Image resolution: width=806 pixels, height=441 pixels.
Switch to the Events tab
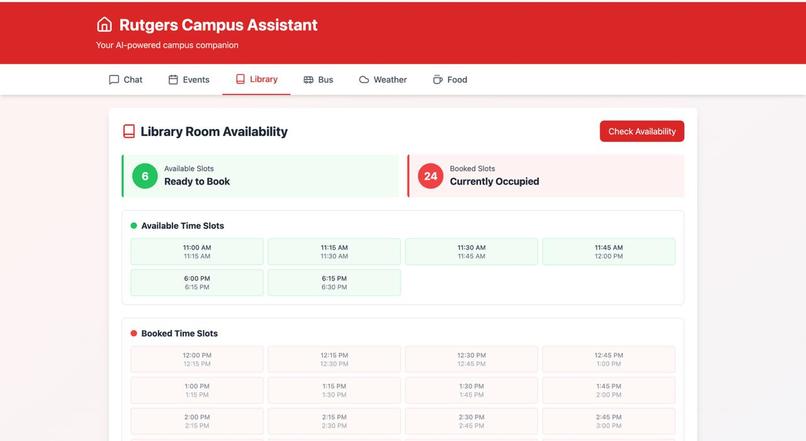pyautogui.click(x=189, y=80)
